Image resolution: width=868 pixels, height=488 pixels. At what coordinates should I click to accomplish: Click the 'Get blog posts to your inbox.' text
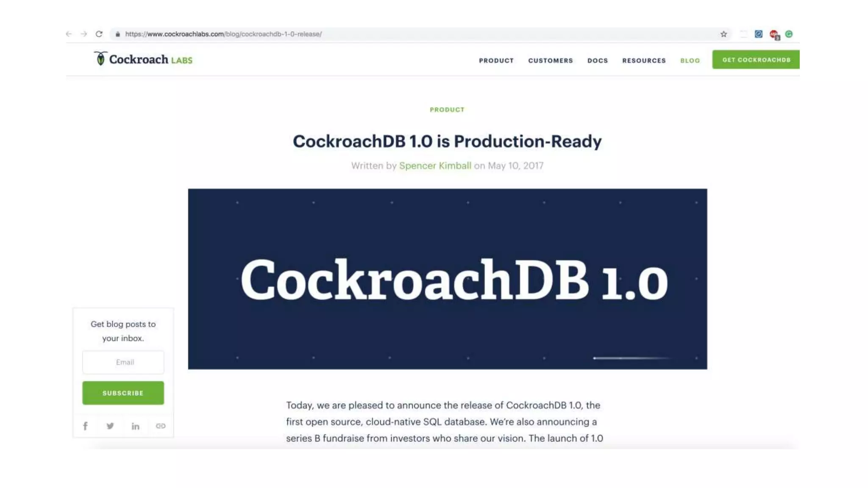(x=123, y=331)
